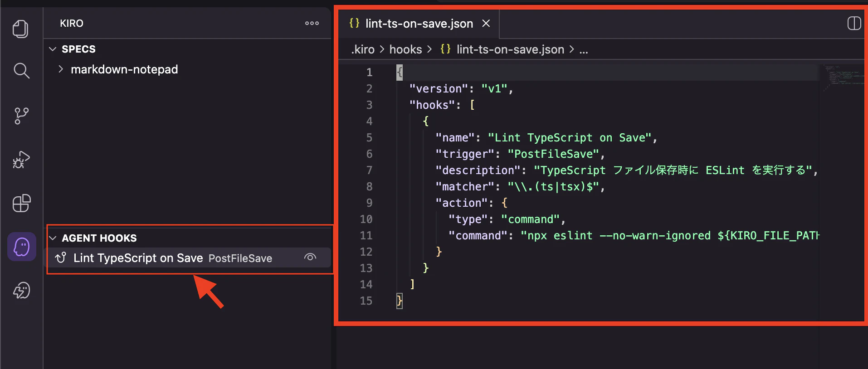Click the closing brace on line 15
This screenshot has height=369, width=868.
(x=400, y=301)
